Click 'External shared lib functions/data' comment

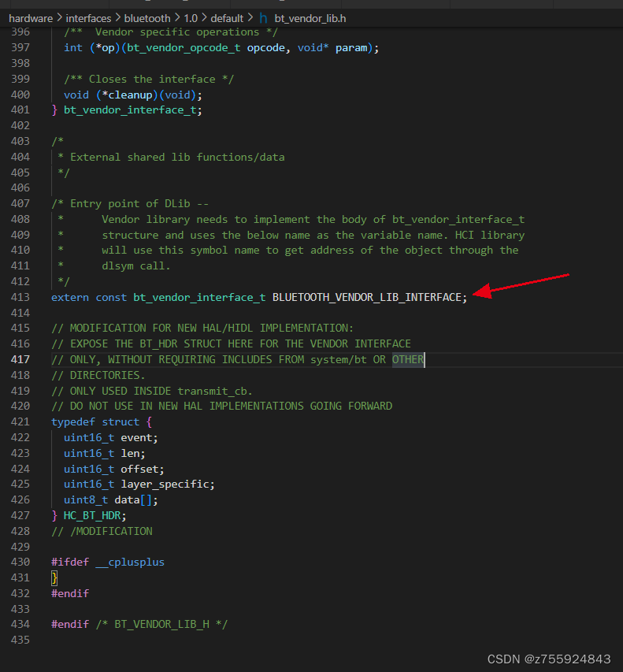[x=177, y=158]
